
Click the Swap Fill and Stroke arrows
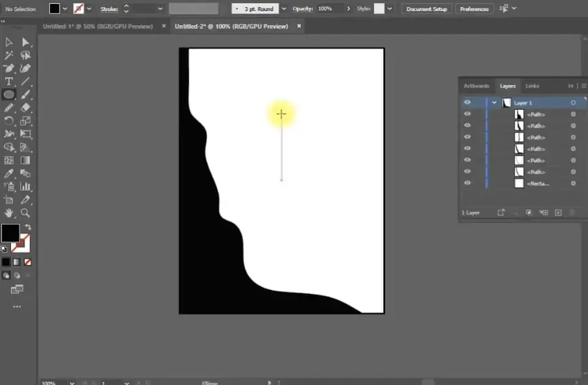(x=28, y=227)
